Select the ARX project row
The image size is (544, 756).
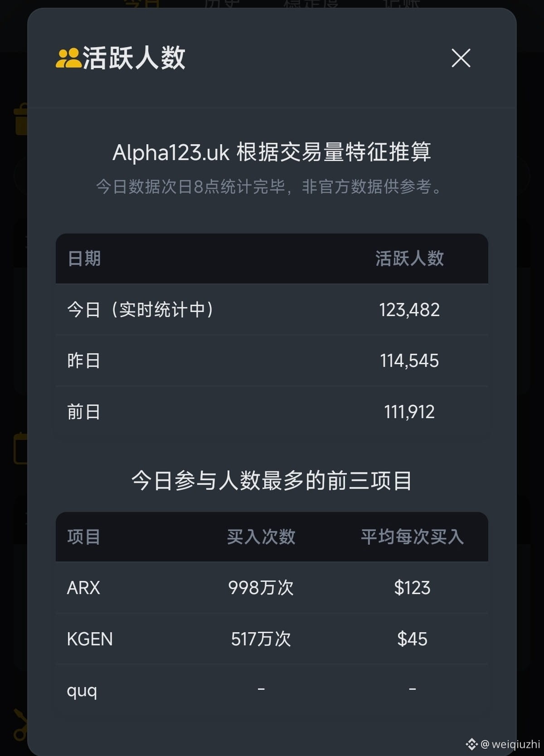272,588
